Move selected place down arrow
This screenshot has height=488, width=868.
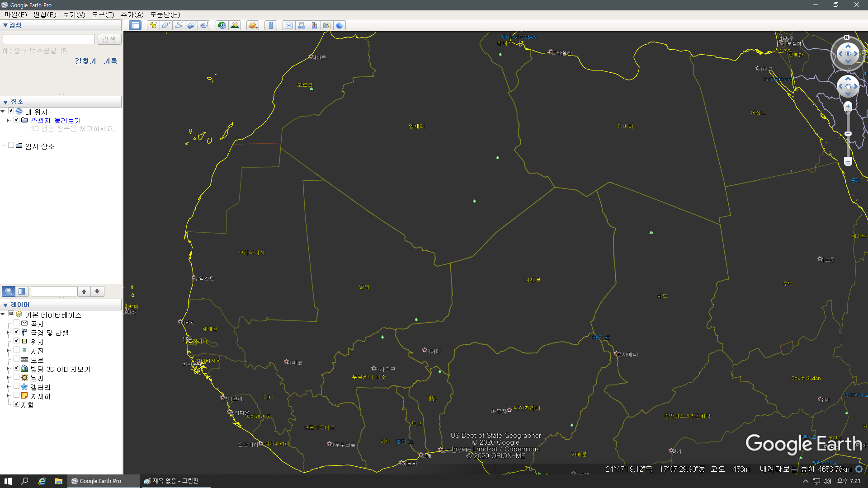(x=97, y=291)
